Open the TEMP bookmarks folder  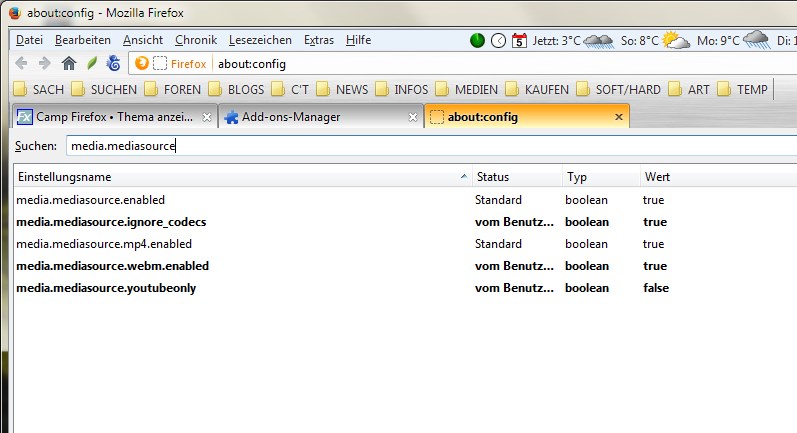[x=742, y=90]
